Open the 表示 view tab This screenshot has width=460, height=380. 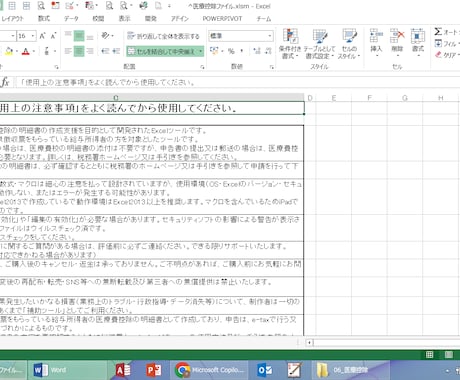coord(124,19)
